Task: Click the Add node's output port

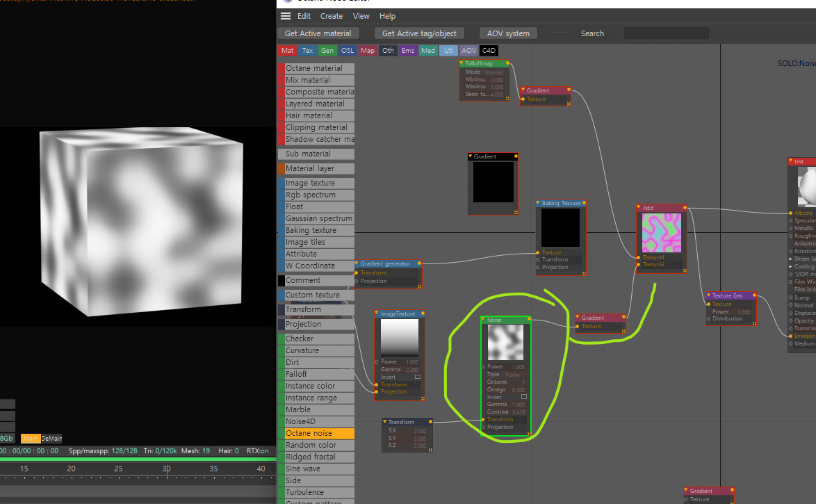Action: coord(685,208)
